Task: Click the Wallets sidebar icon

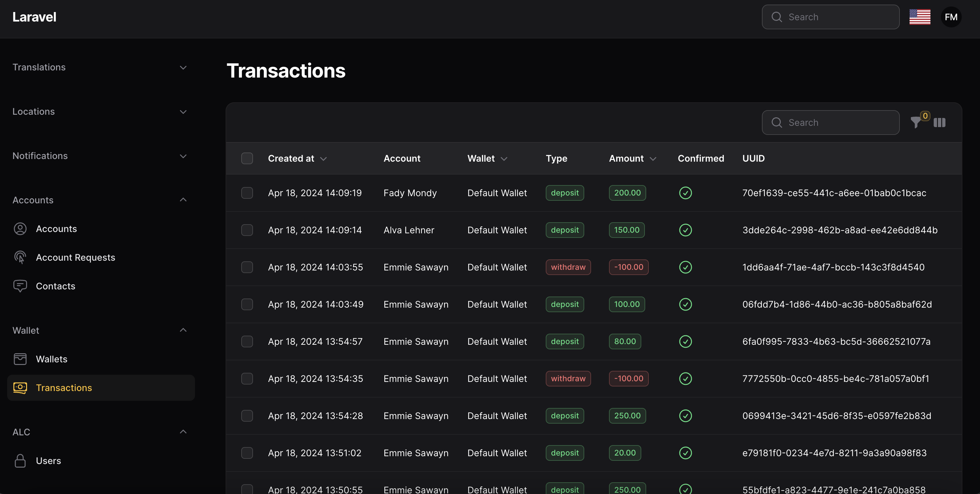Action: tap(20, 359)
